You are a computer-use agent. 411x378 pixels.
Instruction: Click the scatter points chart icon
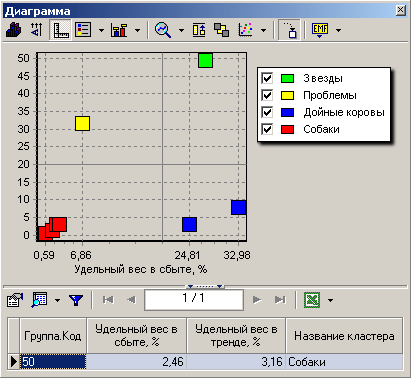tap(245, 30)
